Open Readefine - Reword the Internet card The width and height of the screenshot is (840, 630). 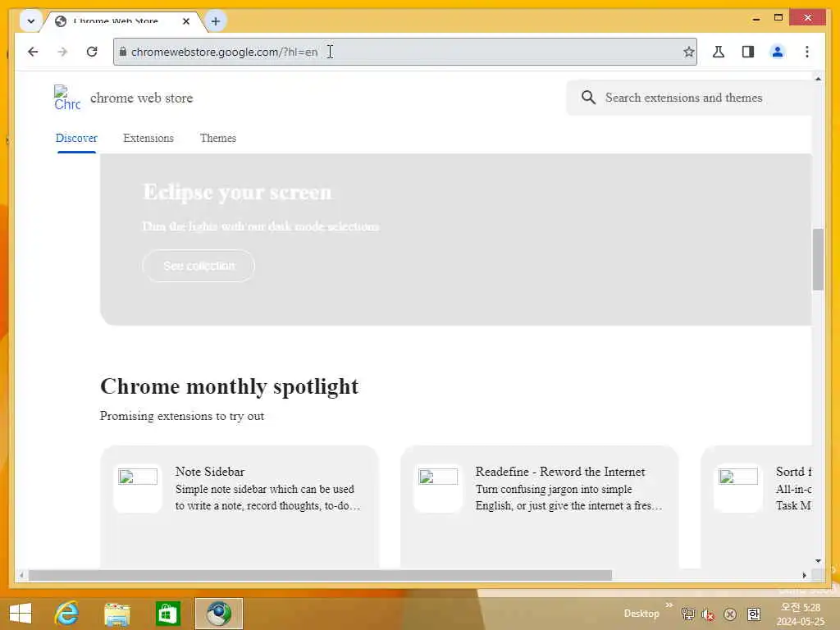(540, 506)
